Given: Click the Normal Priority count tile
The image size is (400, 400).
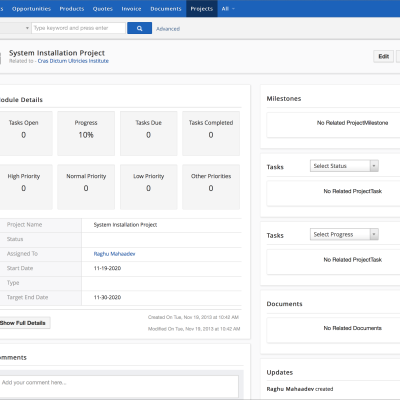Looking at the screenshot, I should click(x=86, y=187).
